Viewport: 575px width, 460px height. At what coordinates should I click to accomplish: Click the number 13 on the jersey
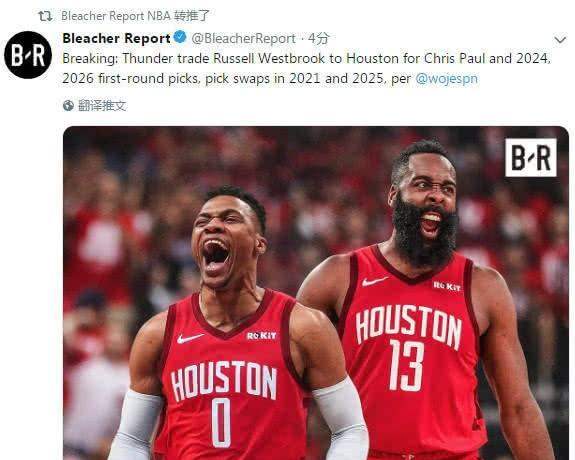click(x=407, y=365)
